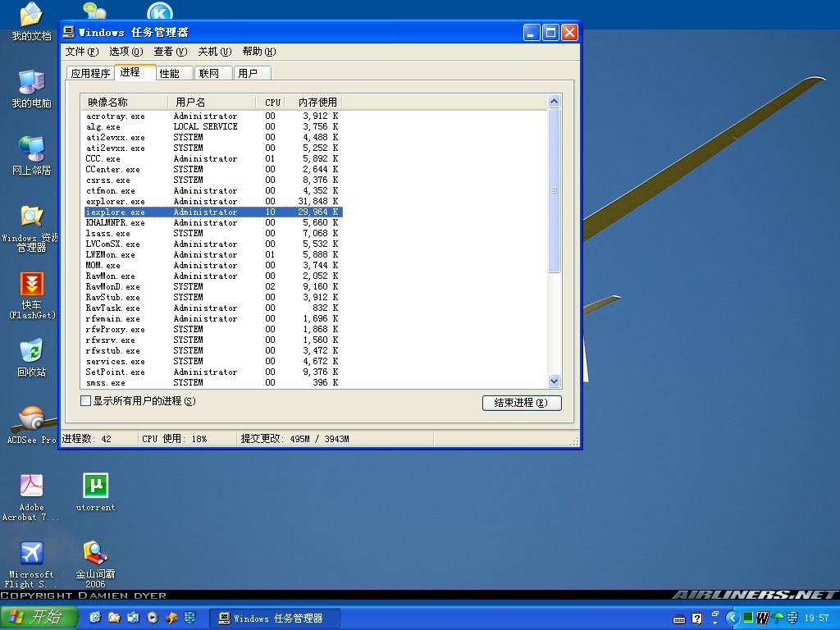
Task: Click the show desktop quick launch icon
Action: [95, 618]
